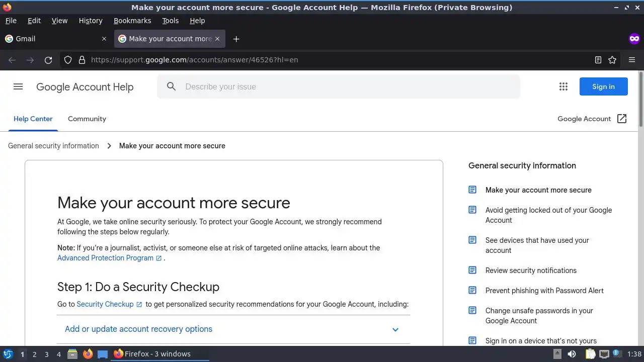Toggle reader view icon in address bar

[x=598, y=60]
